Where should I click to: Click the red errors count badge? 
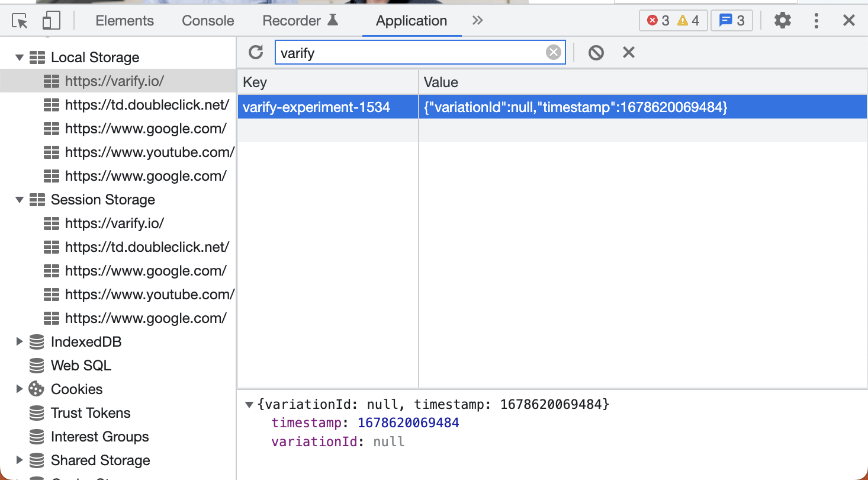tap(658, 21)
